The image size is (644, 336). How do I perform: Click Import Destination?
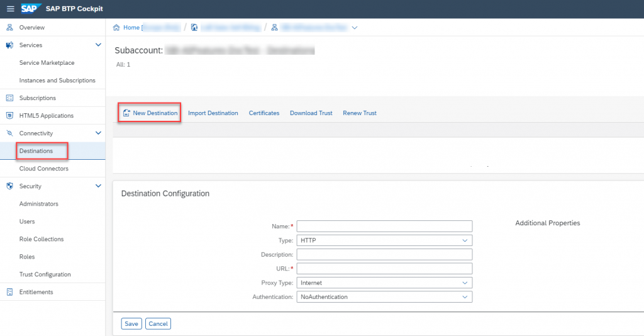coord(213,113)
